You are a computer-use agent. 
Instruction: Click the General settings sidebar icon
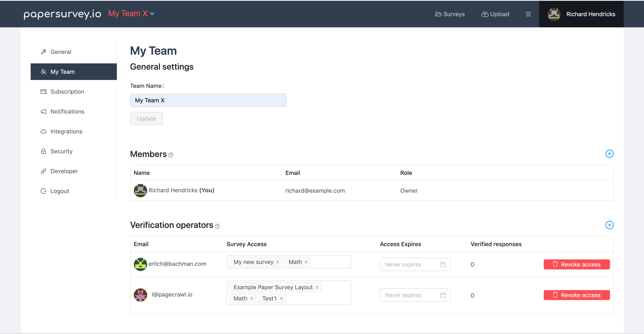(x=44, y=52)
